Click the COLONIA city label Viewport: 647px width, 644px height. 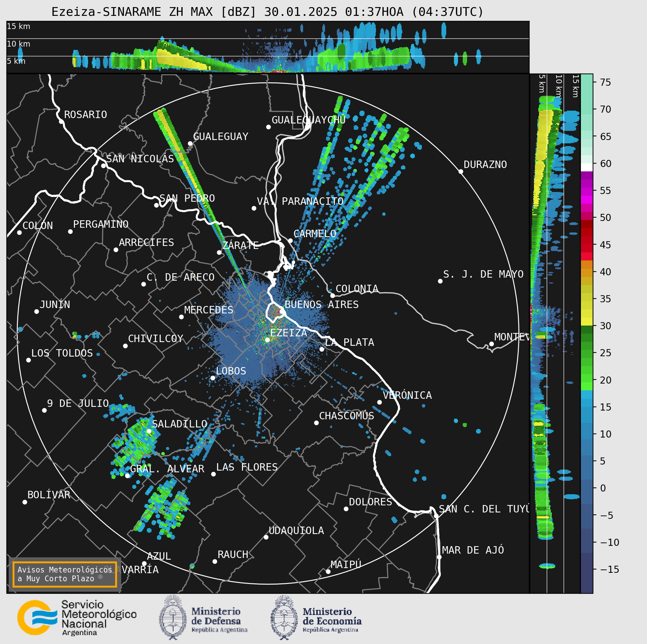pos(357,289)
